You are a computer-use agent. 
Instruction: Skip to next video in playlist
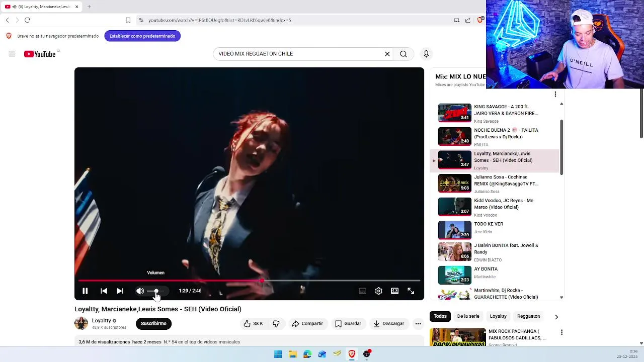(120, 291)
